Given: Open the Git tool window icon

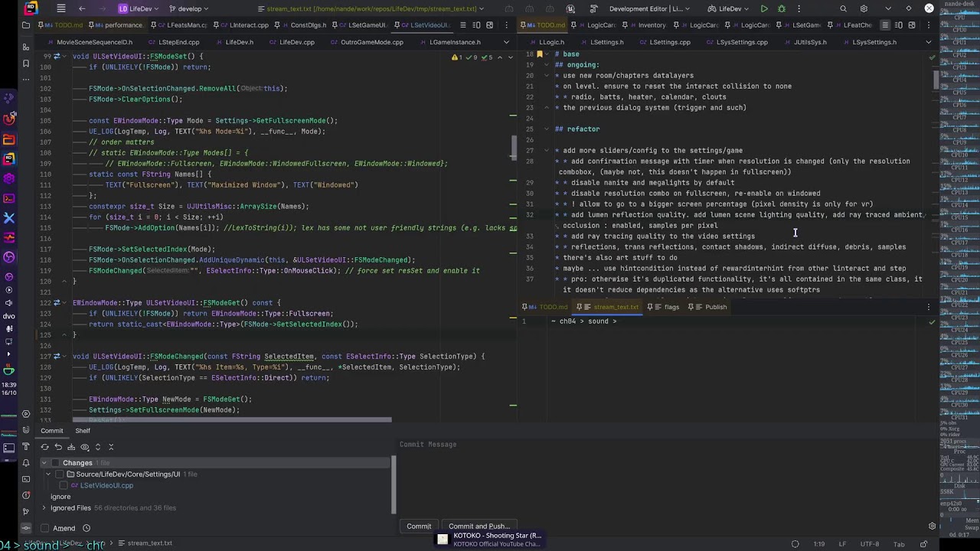Looking at the screenshot, I should [25, 511].
